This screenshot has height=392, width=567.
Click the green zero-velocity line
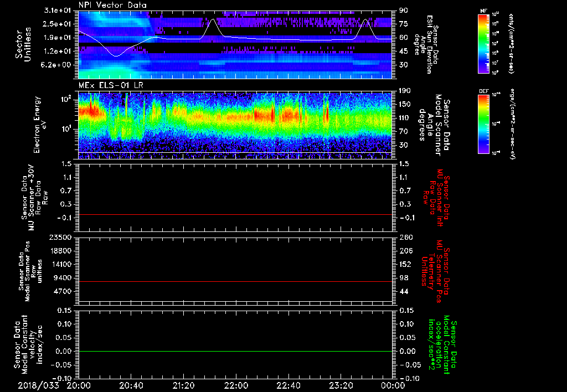click(235, 351)
